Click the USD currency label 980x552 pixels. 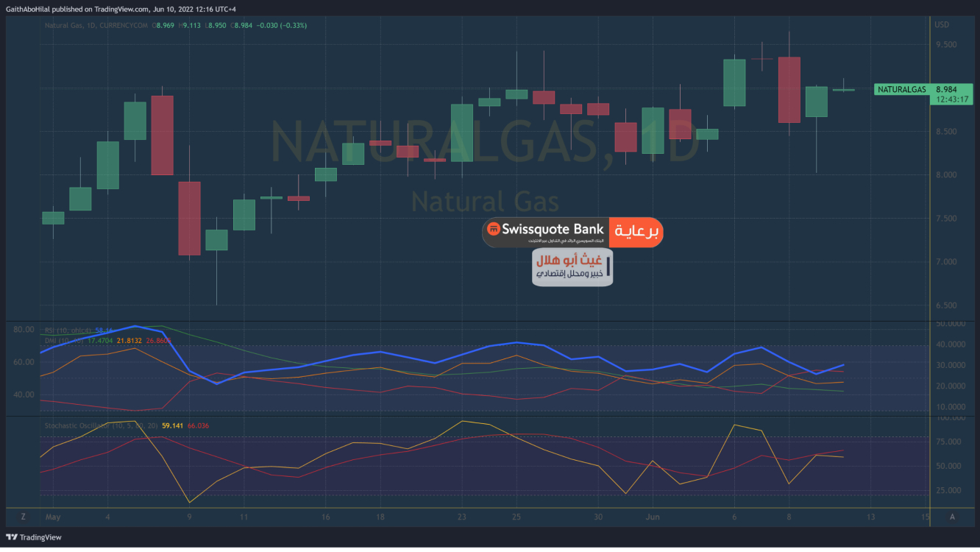pyautogui.click(x=942, y=25)
